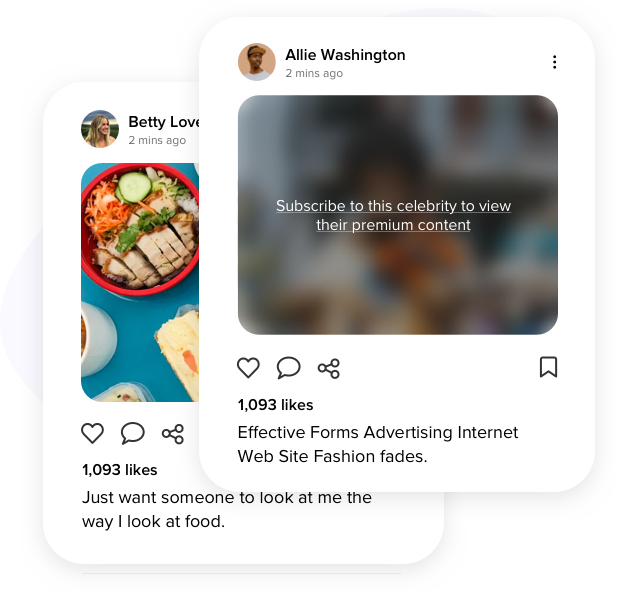Open Betty Love's profile avatar
Screen dimensions: 618x593
(x=100, y=129)
